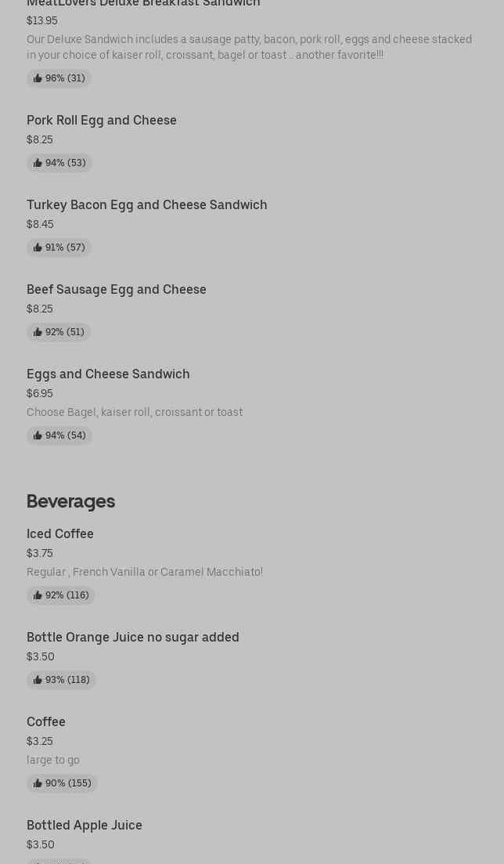Click thumbs-up icon beside 92% (51) rating
This screenshot has height=864, width=504.
click(x=38, y=332)
